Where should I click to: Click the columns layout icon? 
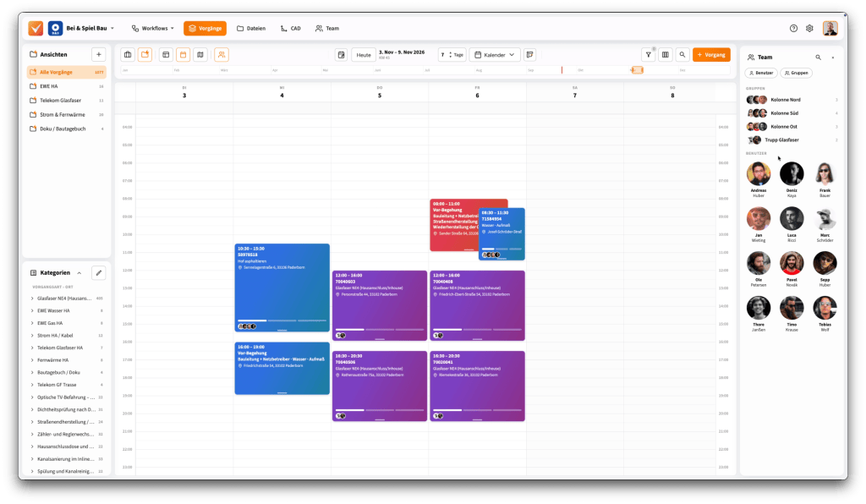coord(666,55)
